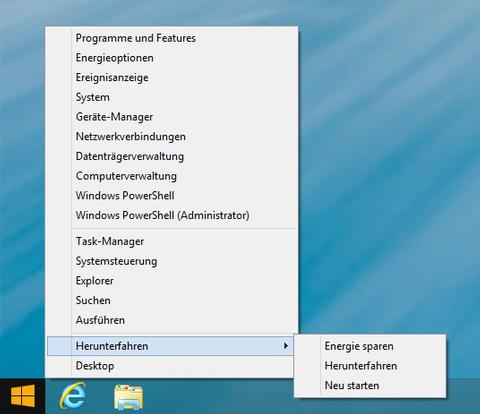
Task: Open the Windows Start button
Action: pyautogui.click(x=23, y=396)
